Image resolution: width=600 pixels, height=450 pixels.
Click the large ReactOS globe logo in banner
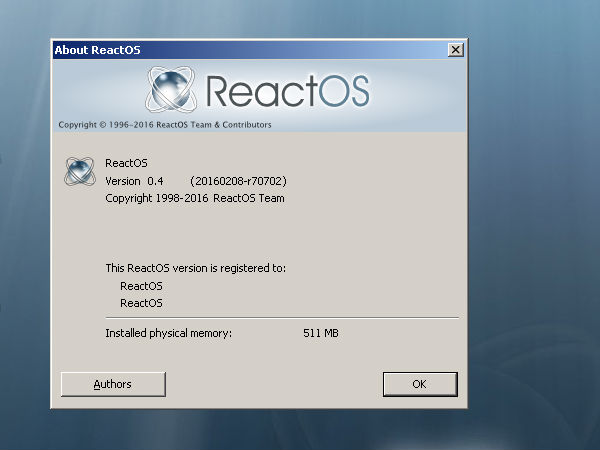(174, 89)
